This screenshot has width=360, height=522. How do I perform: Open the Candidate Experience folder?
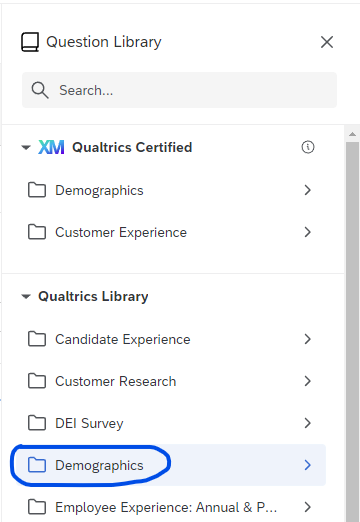(170, 339)
